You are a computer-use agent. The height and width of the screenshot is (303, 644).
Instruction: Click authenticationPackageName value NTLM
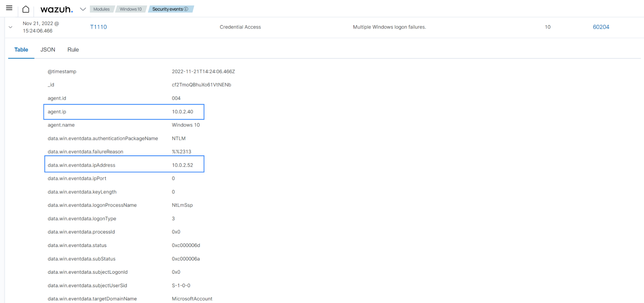point(178,138)
